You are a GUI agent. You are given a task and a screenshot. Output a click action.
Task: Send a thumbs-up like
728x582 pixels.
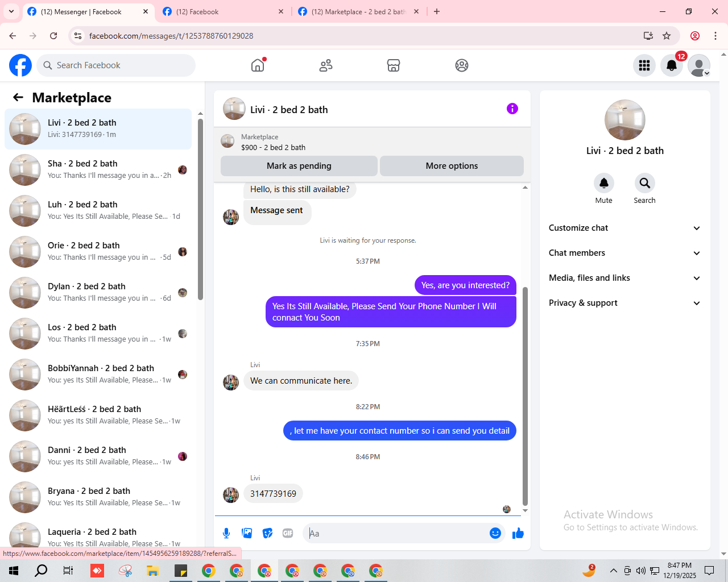pos(518,533)
